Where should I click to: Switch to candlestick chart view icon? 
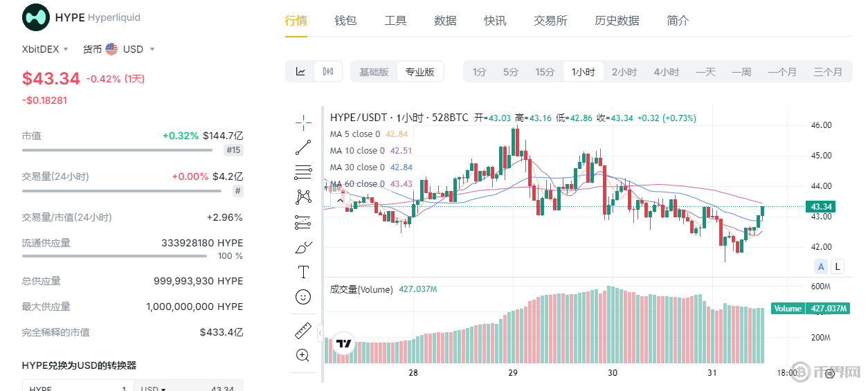[x=328, y=71]
